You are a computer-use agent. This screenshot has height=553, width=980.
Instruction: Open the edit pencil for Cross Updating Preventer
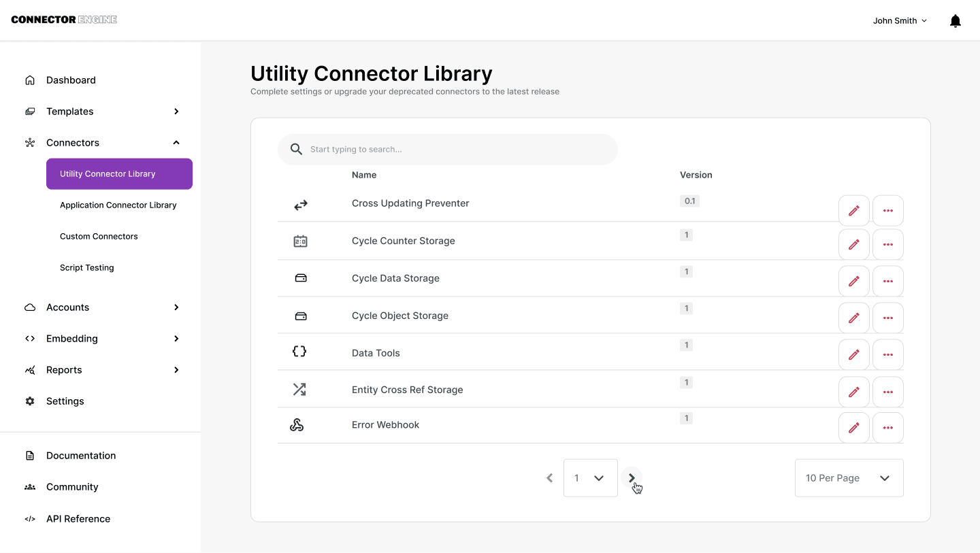(x=853, y=210)
